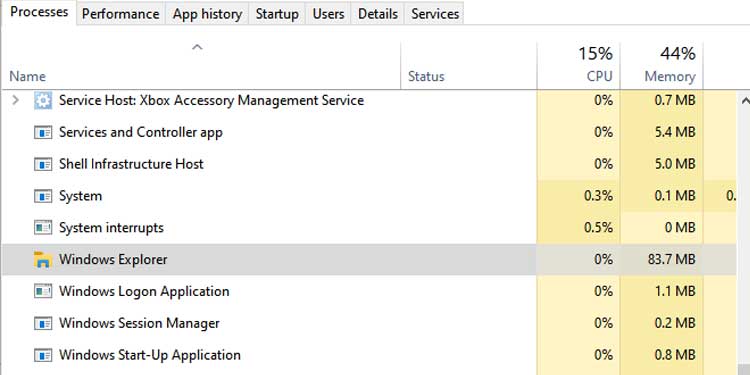
Task: Select the System process name
Action: (80, 196)
